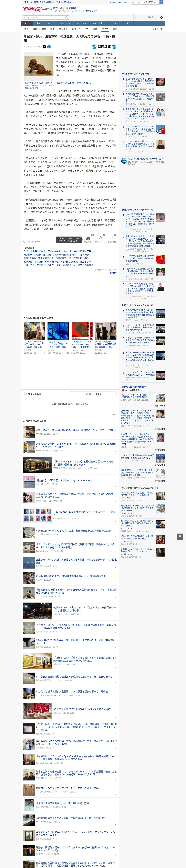Open the 日本画アヴァンギャルド KYOTO card thumbnail
The width and height of the screenshot is (186, 868).
(x=82, y=331)
